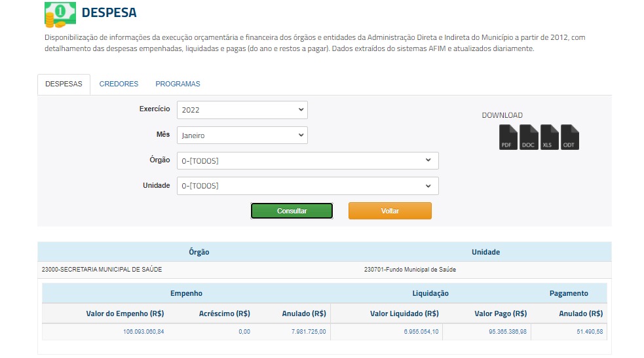Switch to the Programas tab
644x358 pixels.
coord(178,84)
